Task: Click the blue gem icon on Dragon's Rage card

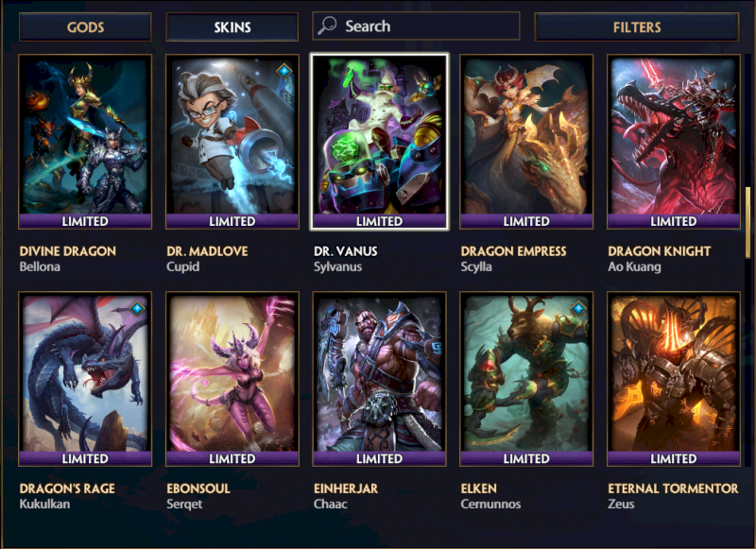Action: (137, 308)
